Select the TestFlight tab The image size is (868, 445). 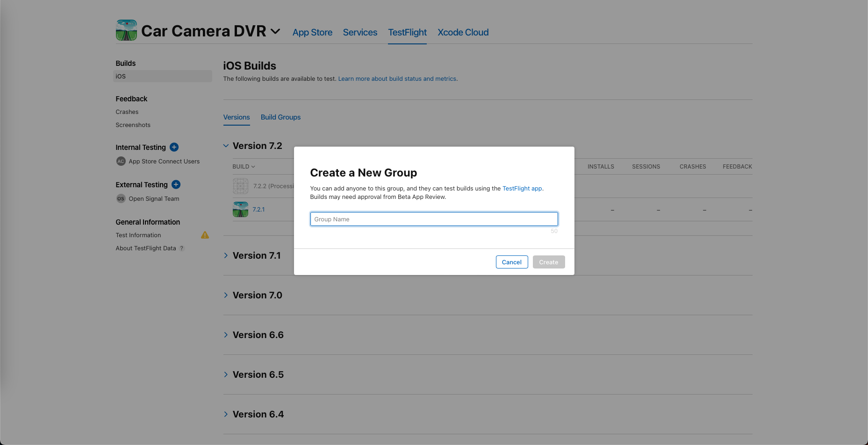coord(407,32)
